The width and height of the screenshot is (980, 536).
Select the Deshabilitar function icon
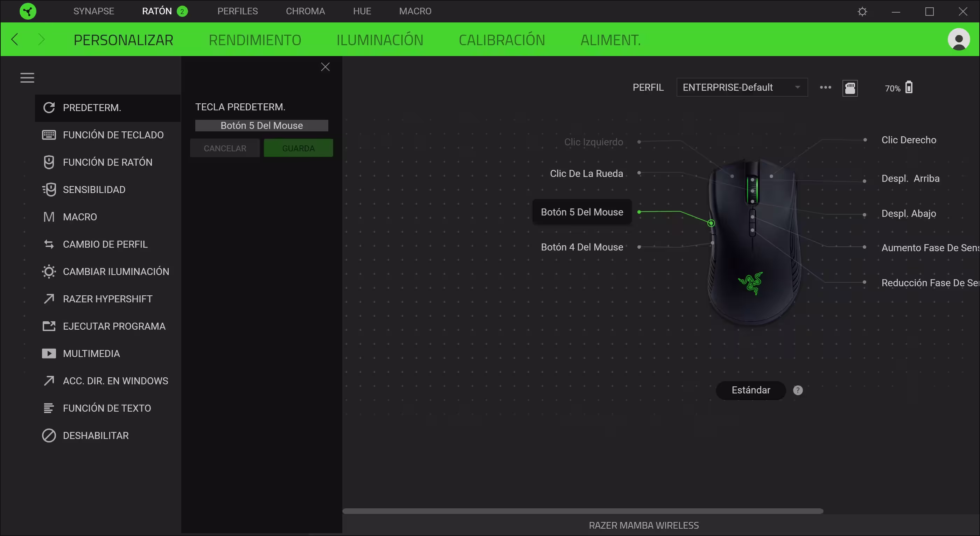[49, 435]
